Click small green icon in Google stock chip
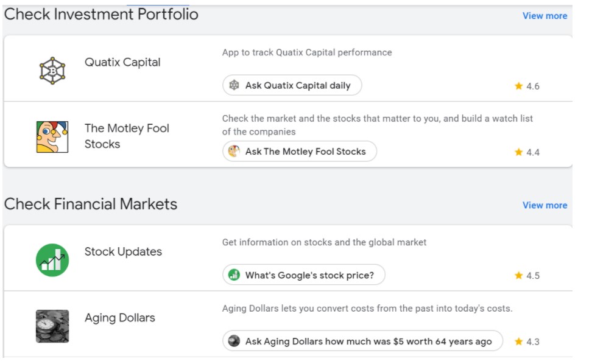Image resolution: width=592 pixels, height=364 pixels. pyautogui.click(x=234, y=275)
